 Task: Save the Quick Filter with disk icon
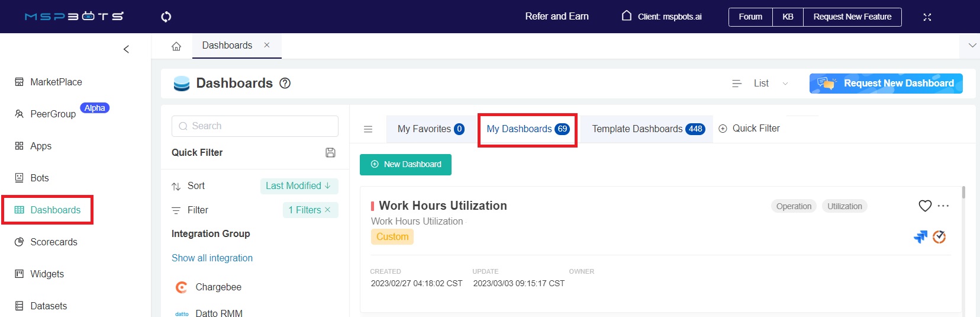pos(330,153)
